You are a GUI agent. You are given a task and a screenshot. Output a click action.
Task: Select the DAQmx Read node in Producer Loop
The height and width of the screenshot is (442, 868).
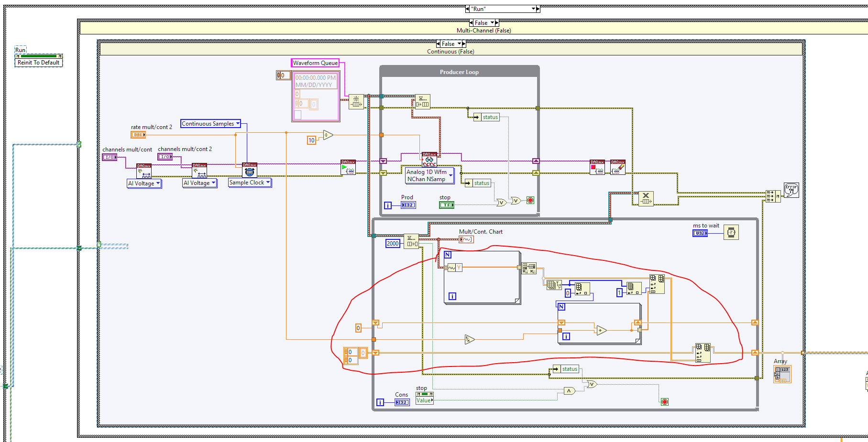pyautogui.click(x=429, y=160)
